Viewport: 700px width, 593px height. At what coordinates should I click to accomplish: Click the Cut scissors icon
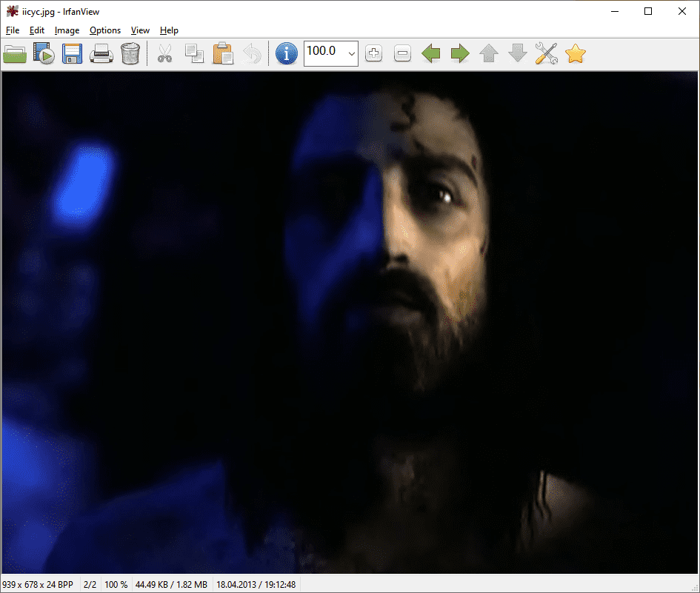pyautogui.click(x=164, y=54)
